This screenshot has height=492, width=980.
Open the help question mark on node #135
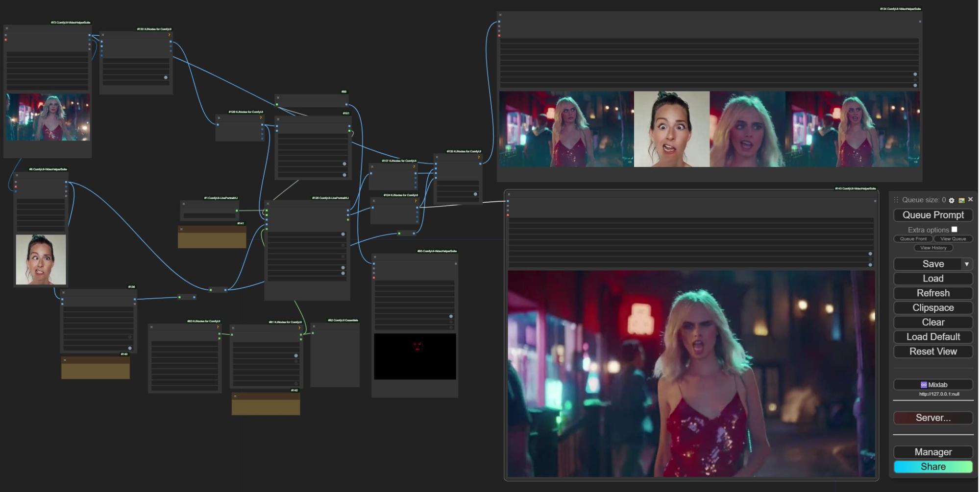479,157
